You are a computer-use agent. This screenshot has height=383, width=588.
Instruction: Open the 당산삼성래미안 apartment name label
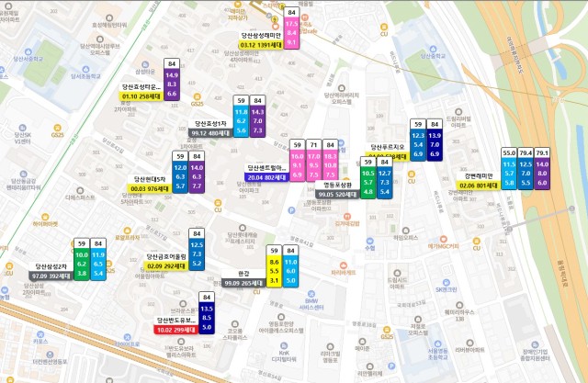click(261, 36)
